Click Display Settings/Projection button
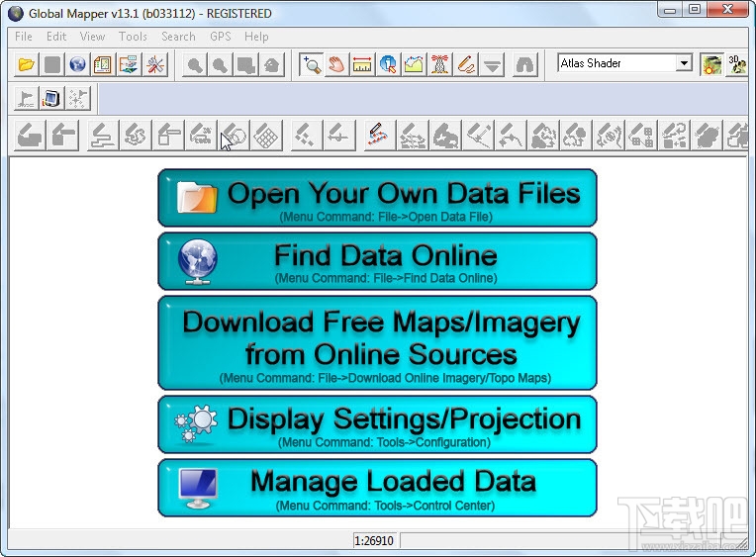The width and height of the screenshot is (756, 557). (377, 424)
